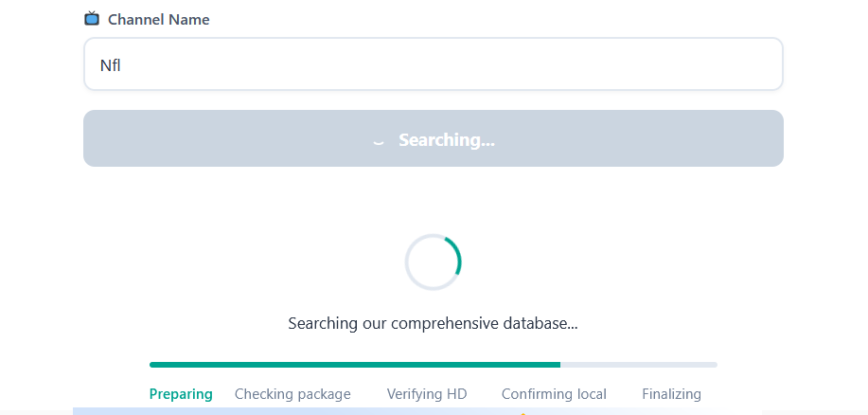
Task: Select the Verifying HD step
Action: pyautogui.click(x=427, y=394)
